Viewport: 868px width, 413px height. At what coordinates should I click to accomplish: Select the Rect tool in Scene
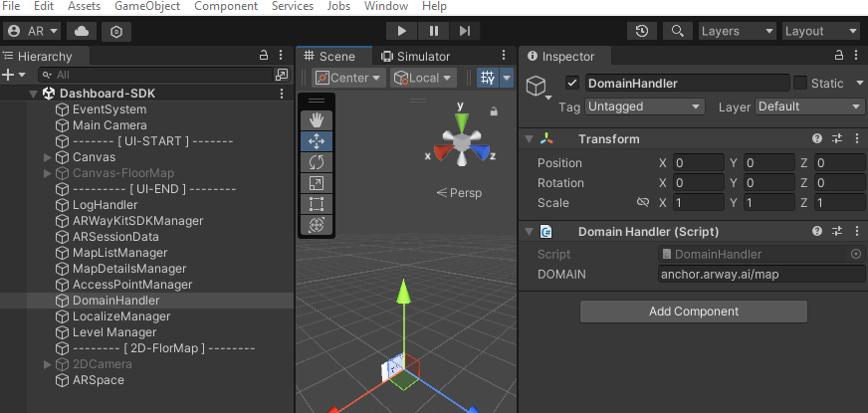click(x=317, y=204)
